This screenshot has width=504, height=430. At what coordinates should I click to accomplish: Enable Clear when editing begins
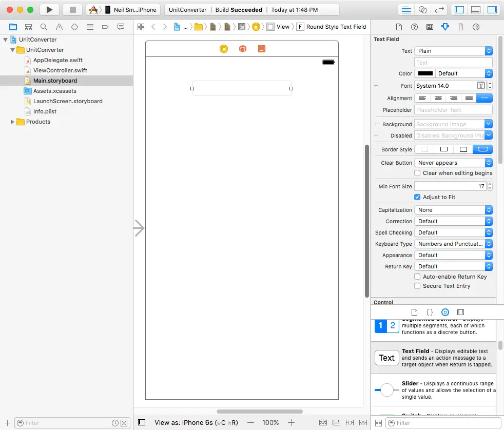coord(417,173)
